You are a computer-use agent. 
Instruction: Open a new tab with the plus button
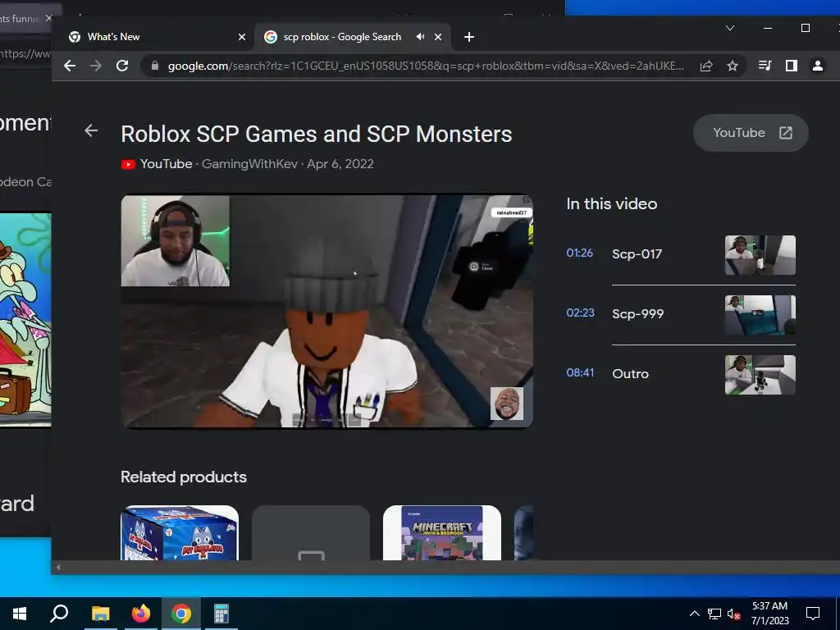[468, 37]
